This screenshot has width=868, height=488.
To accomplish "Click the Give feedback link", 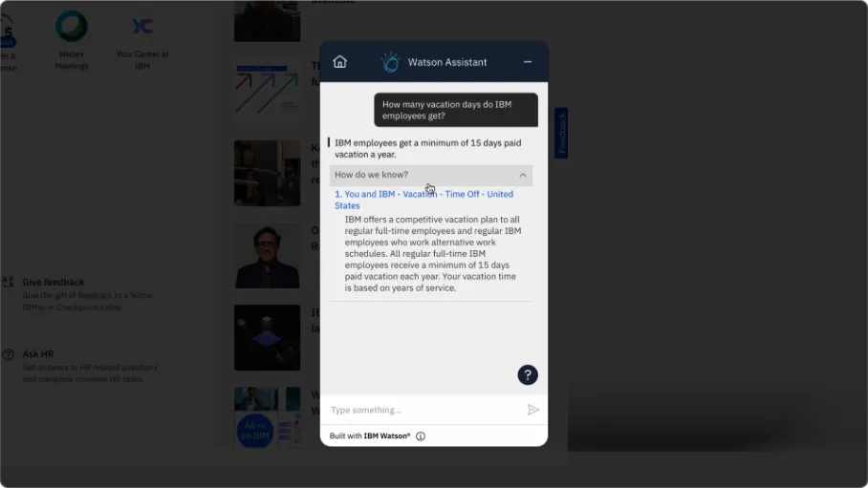I will [x=54, y=282].
